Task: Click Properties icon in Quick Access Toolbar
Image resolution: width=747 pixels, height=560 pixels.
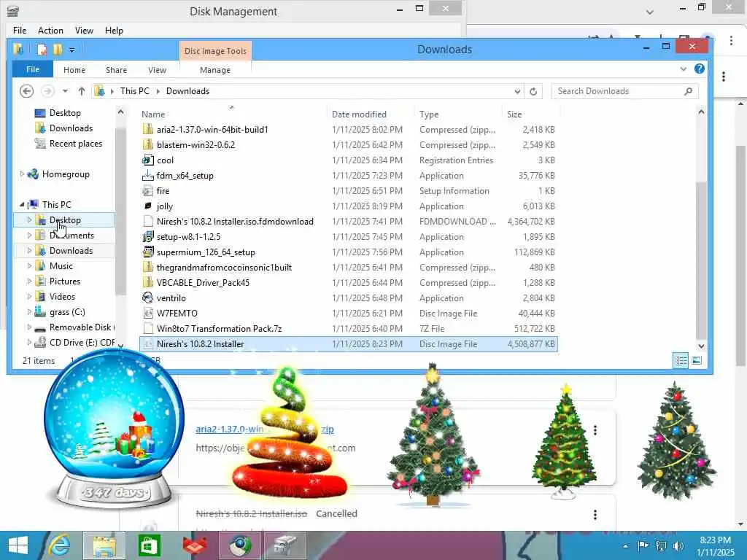Action: tap(42, 50)
